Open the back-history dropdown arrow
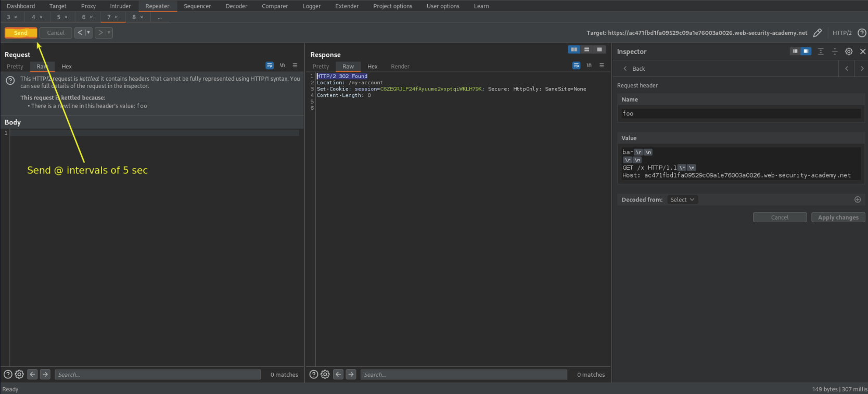Image resolution: width=868 pixels, height=394 pixels. tap(88, 33)
